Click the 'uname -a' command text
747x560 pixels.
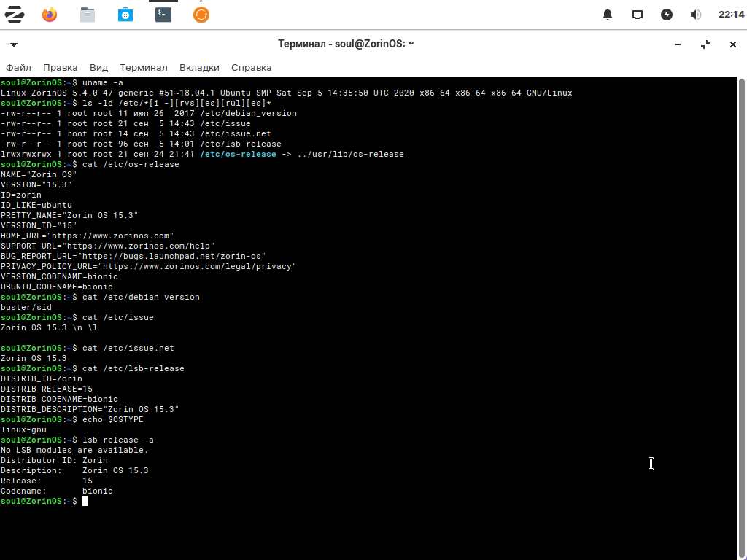tap(102, 82)
